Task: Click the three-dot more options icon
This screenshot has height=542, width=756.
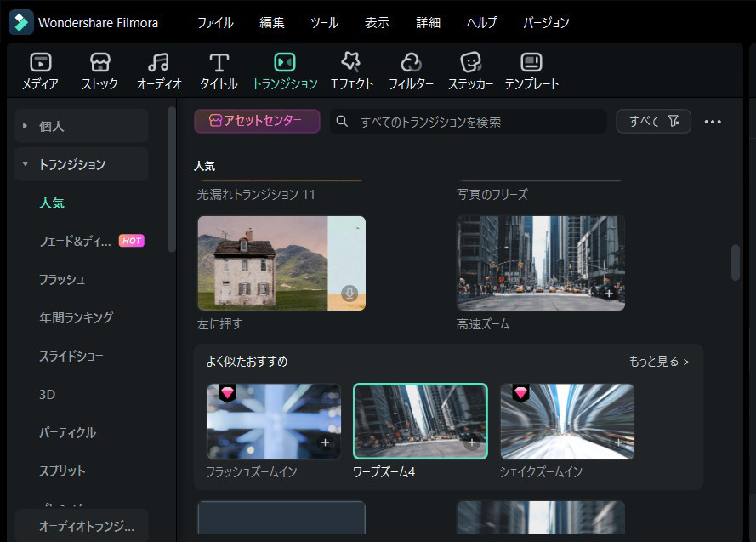Action: 713,122
